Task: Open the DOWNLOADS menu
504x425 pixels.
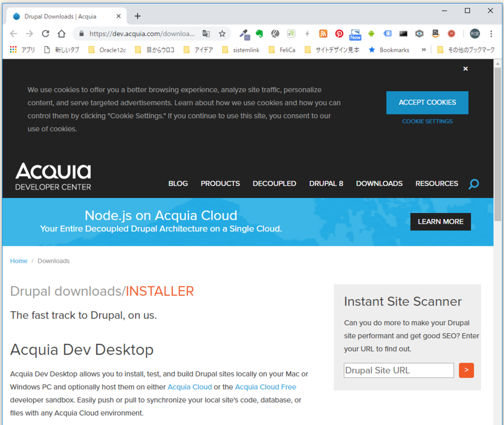Action: coord(379,184)
